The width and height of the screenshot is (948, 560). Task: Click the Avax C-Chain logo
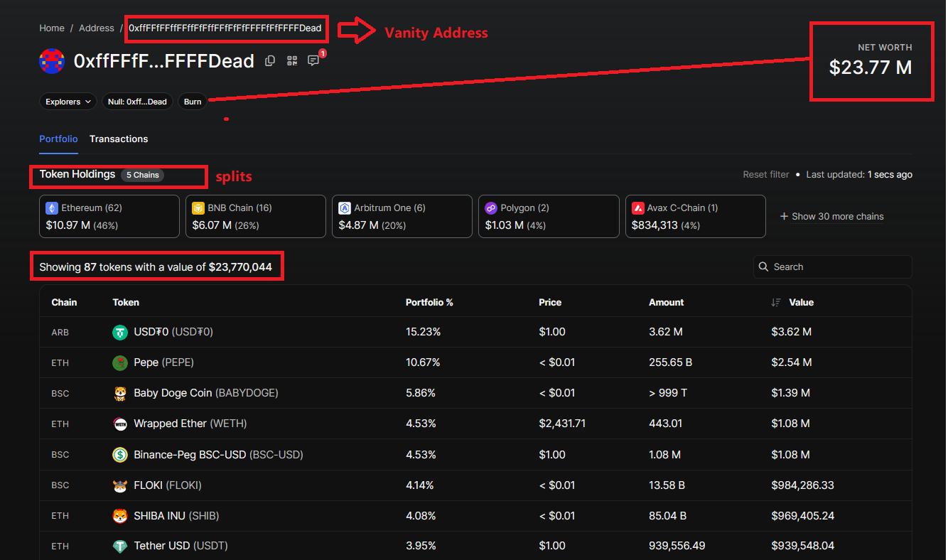click(x=637, y=208)
